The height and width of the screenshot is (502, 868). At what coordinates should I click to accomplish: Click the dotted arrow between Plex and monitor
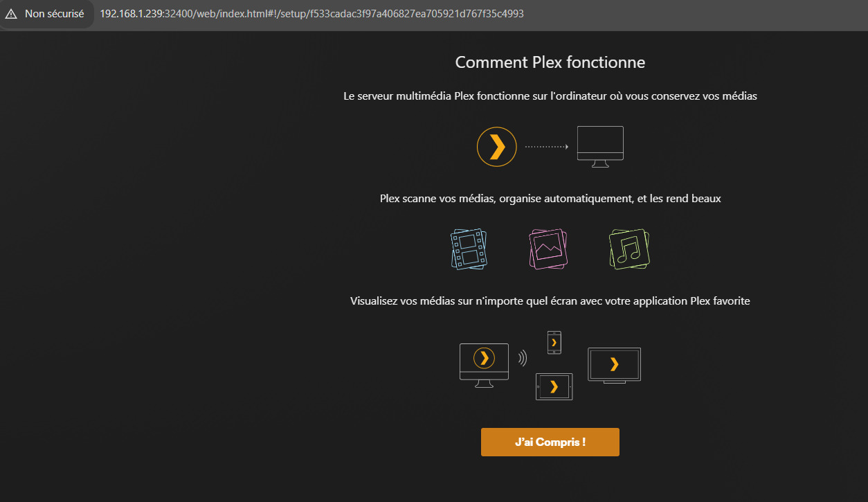[x=546, y=147]
